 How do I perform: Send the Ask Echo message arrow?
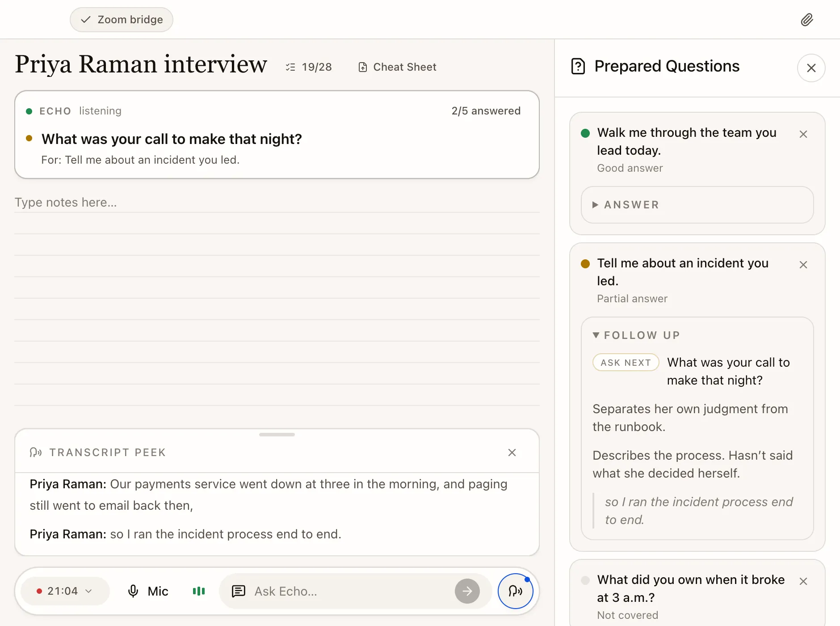coord(467,591)
